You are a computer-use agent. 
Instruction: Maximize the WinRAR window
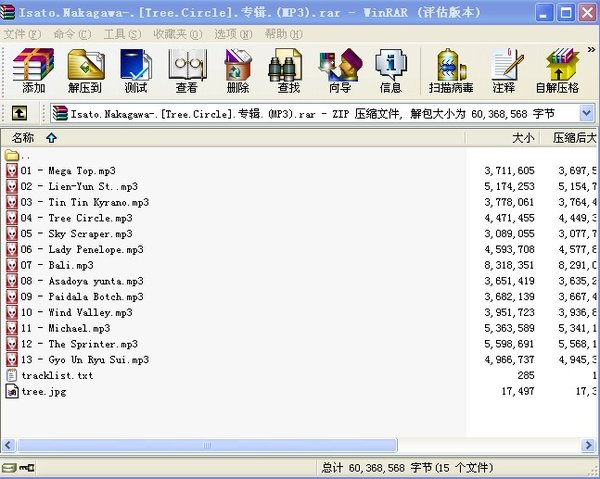point(566,13)
